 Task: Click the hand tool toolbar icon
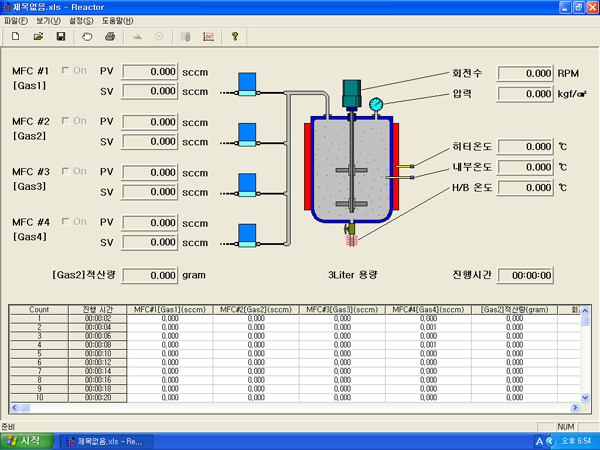[x=87, y=37]
